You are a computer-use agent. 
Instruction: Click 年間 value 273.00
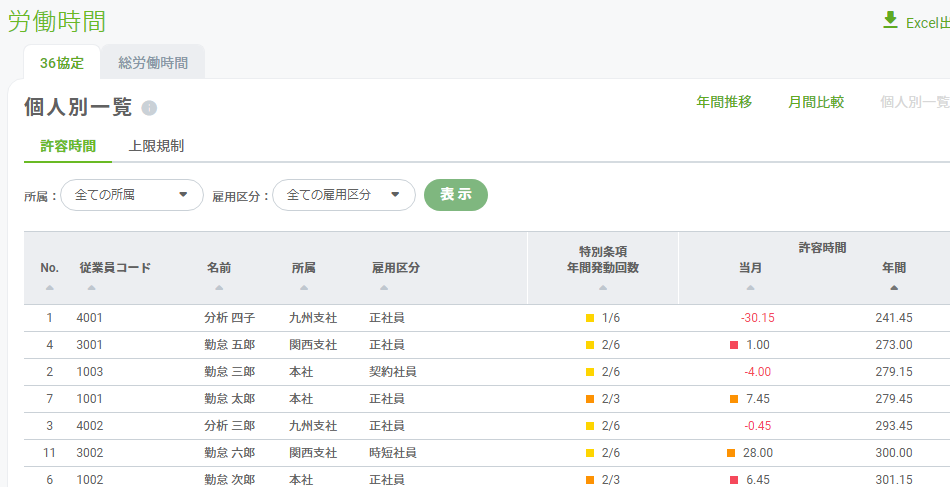click(894, 345)
